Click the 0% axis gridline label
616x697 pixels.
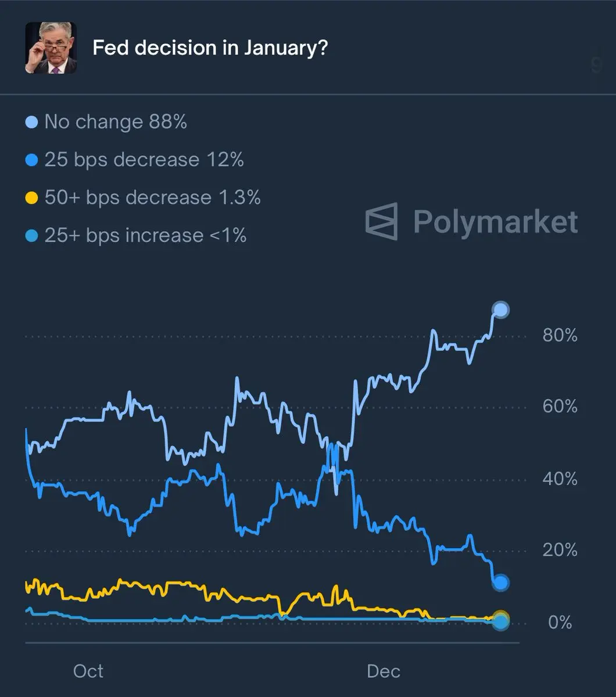point(560,623)
